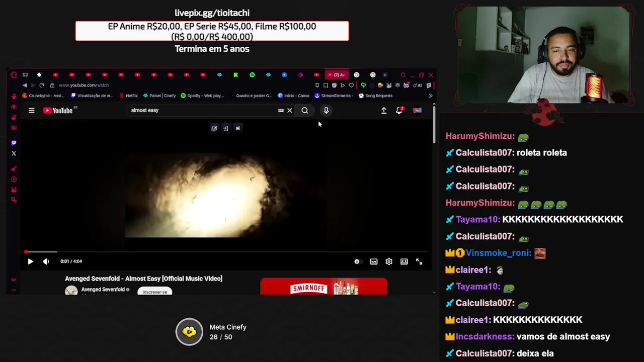
Task: Turn on video subtitles
Action: click(374, 261)
